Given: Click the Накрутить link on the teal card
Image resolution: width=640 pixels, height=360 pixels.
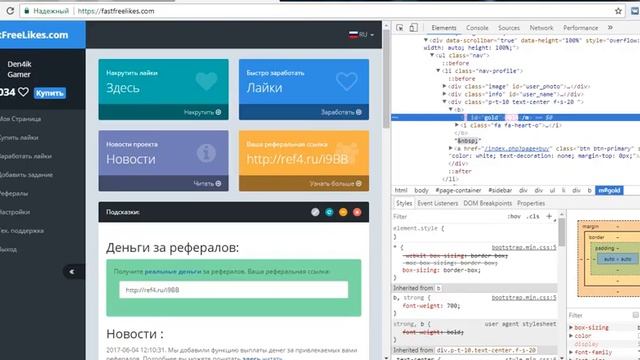Looking at the screenshot, I should pos(202,112).
